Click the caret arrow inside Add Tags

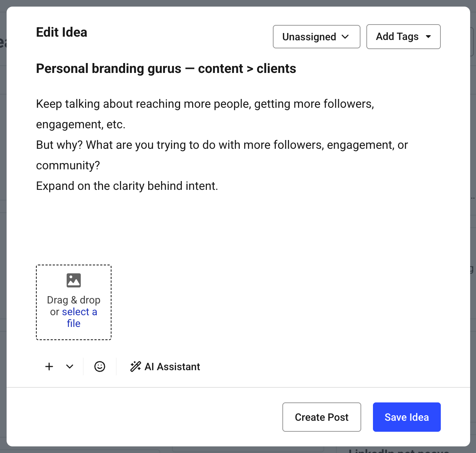point(428,37)
